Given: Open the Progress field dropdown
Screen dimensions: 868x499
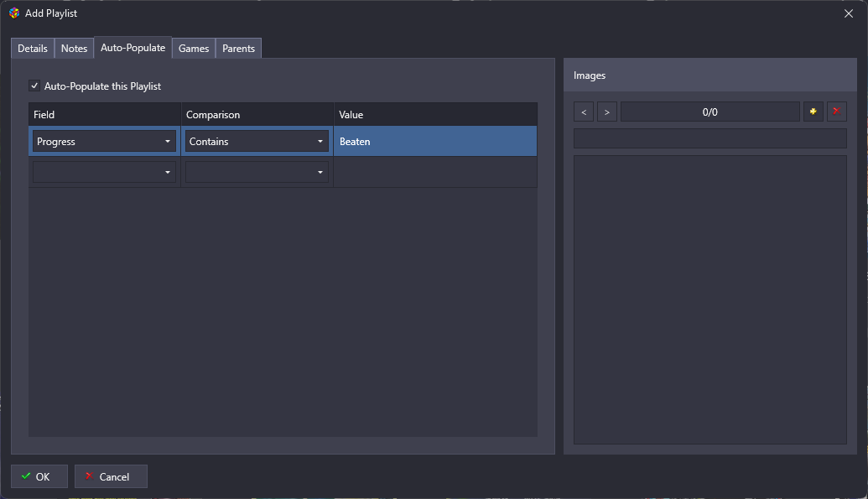Looking at the screenshot, I should 104,141.
